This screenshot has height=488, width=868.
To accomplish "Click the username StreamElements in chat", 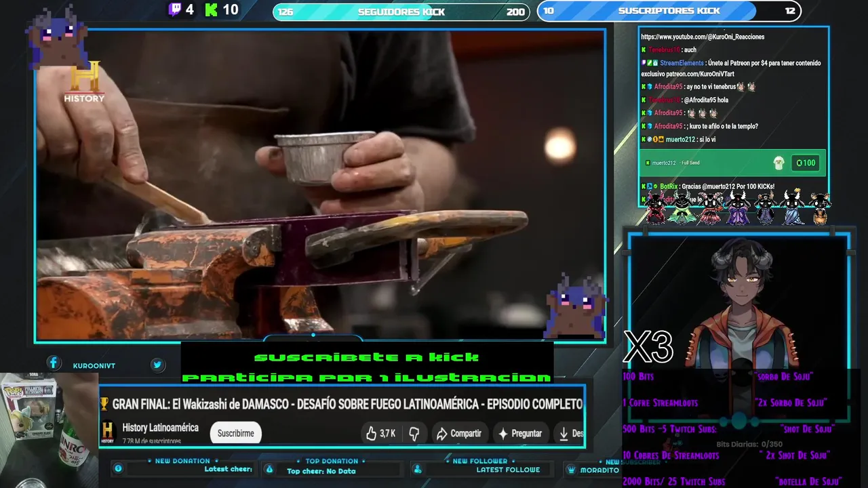I will point(682,63).
